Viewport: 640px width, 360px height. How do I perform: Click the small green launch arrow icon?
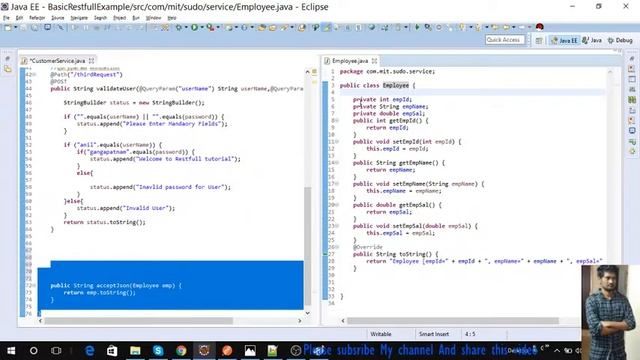[x=417, y=27]
